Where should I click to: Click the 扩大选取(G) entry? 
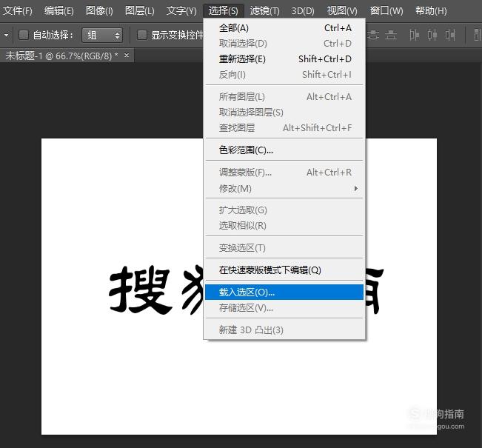pos(284,210)
